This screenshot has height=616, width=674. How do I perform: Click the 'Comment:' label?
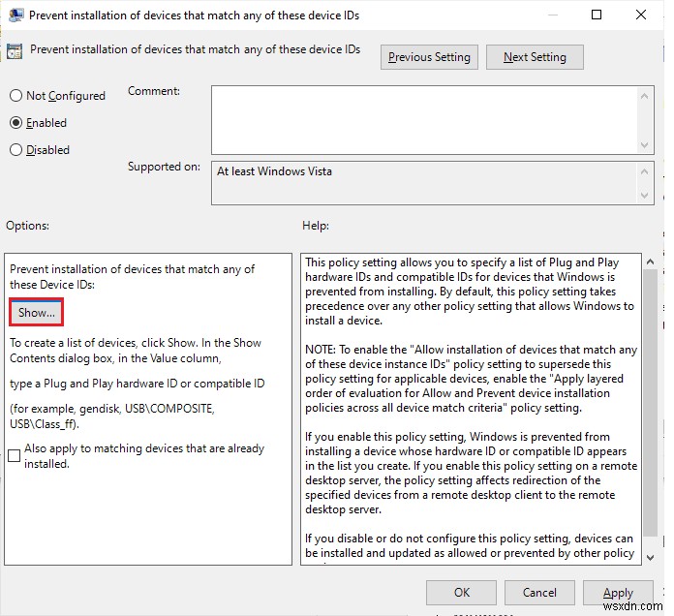[154, 91]
